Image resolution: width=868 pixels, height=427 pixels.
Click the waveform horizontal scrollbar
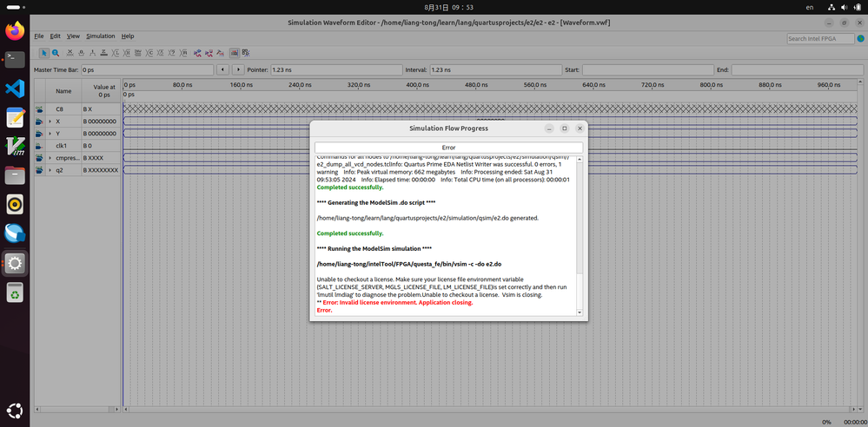click(x=490, y=410)
